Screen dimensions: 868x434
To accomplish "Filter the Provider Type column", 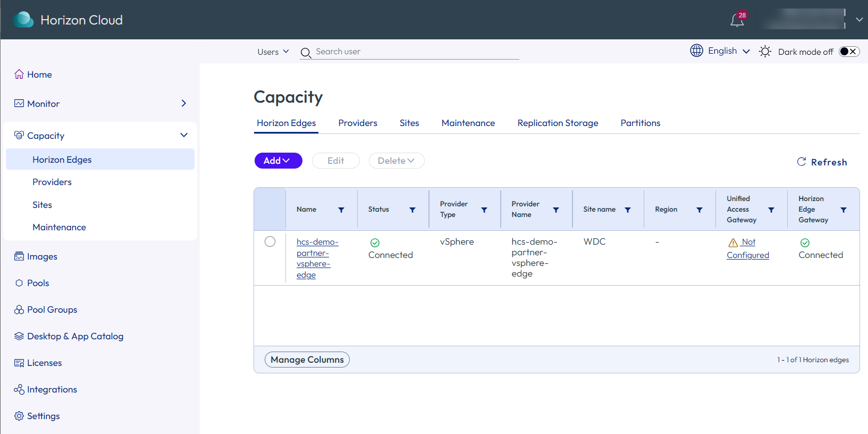I will [484, 210].
